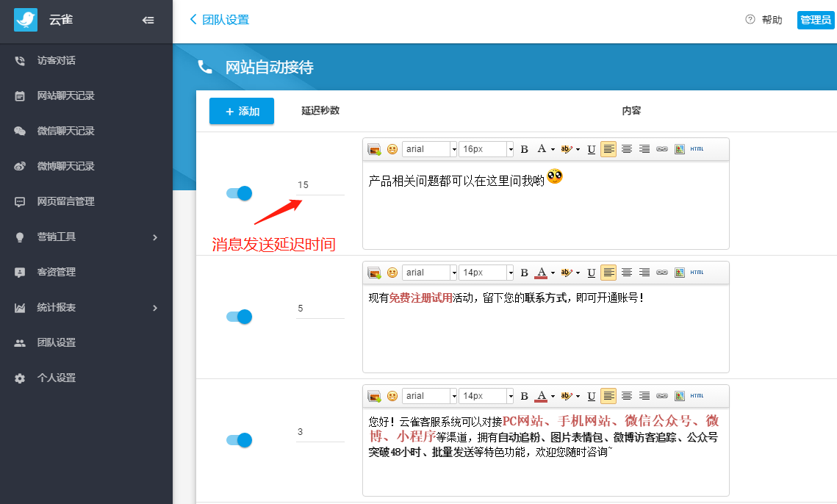Toggle bold in the third editor
This screenshot has width=837, height=504.
[524, 395]
